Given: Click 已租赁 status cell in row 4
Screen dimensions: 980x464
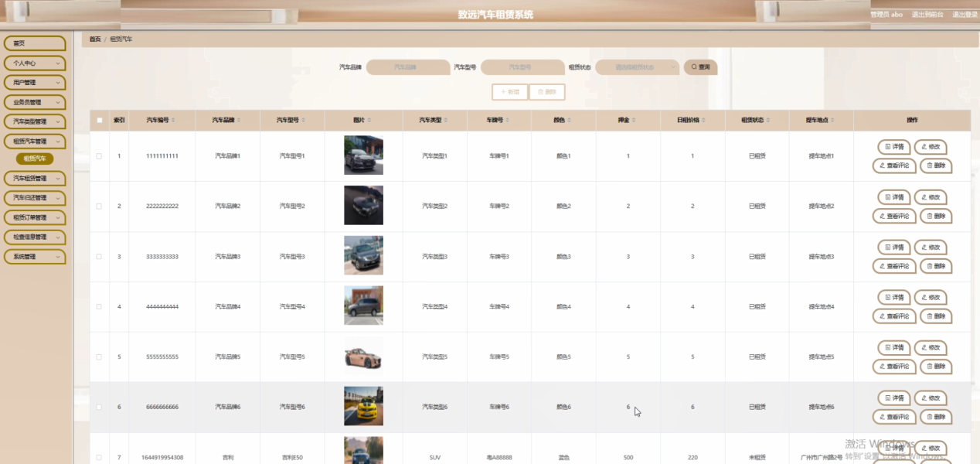Looking at the screenshot, I should point(757,307).
